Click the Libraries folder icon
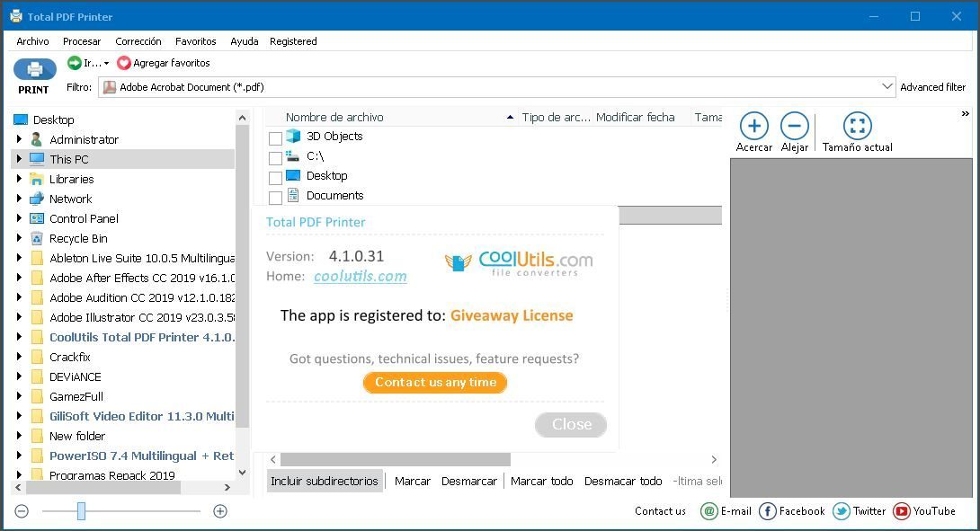The image size is (980, 531). [x=37, y=179]
